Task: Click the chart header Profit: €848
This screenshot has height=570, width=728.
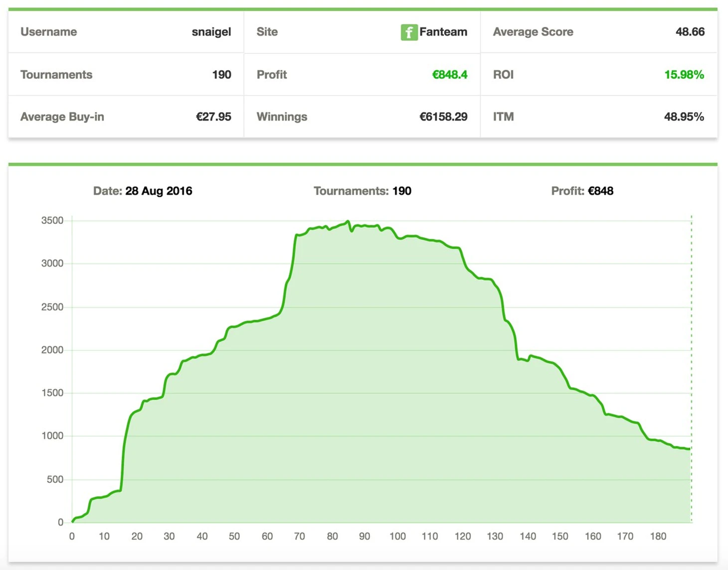Action: point(582,191)
